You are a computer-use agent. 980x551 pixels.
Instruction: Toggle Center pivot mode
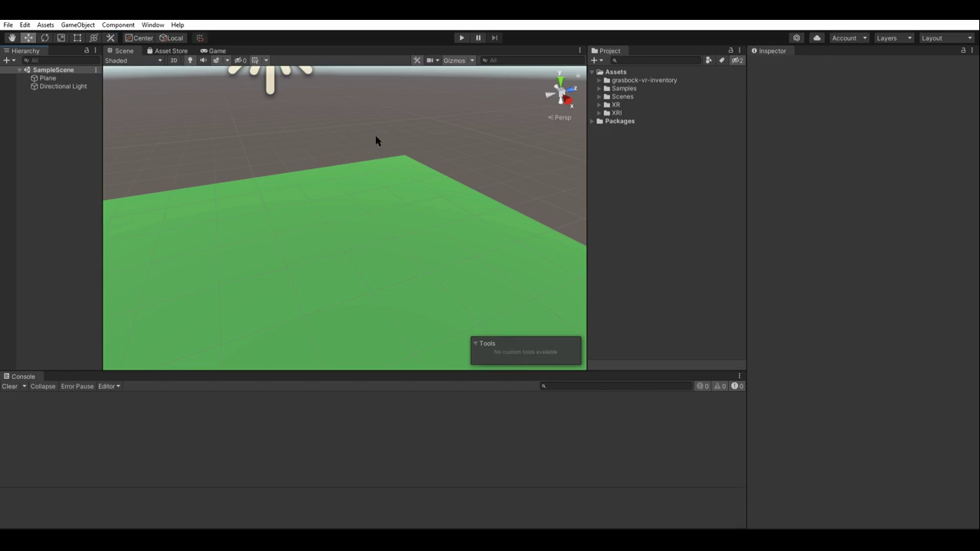[139, 37]
